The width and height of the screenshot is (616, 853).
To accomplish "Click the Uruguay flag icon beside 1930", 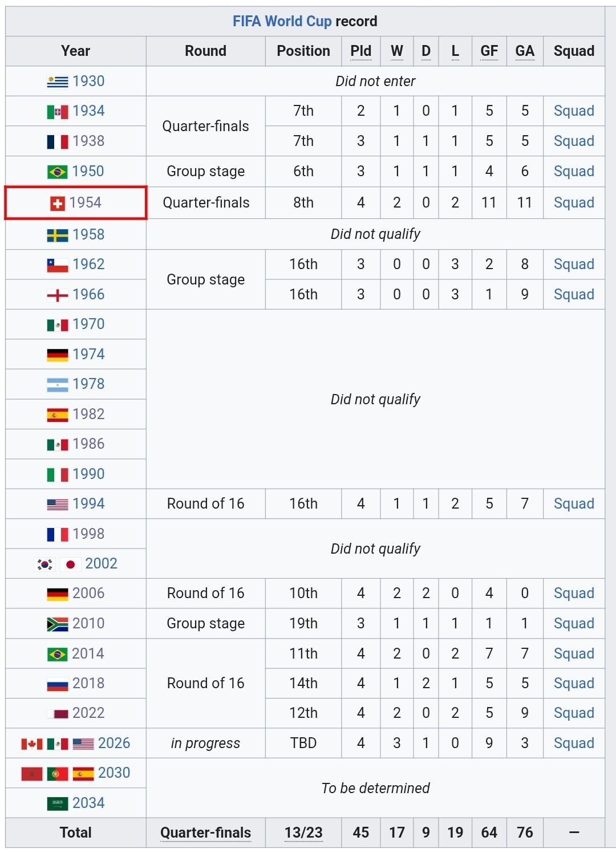I will [x=58, y=82].
